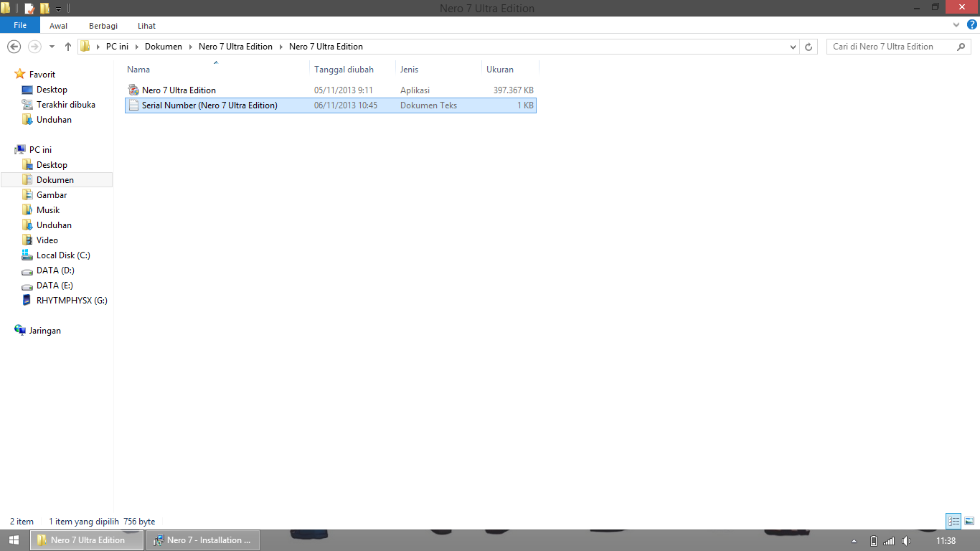Open Desktop under Favorit
The width and height of the screenshot is (980, 551).
[x=52, y=90]
